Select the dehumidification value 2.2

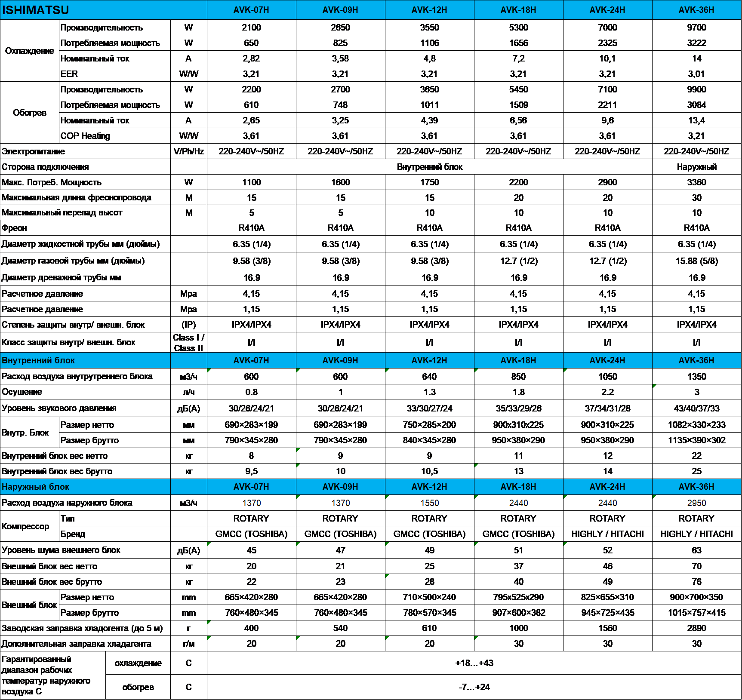pyautogui.click(x=607, y=392)
